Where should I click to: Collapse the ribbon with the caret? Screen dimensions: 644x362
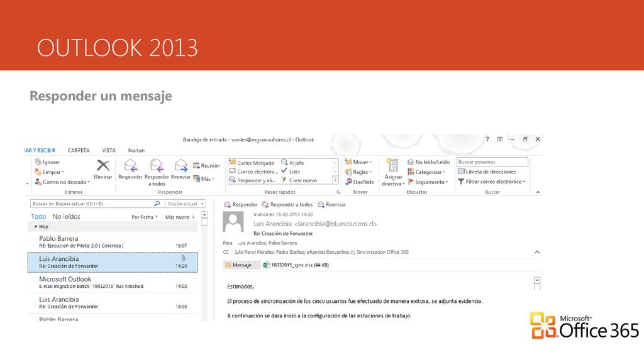[538, 192]
